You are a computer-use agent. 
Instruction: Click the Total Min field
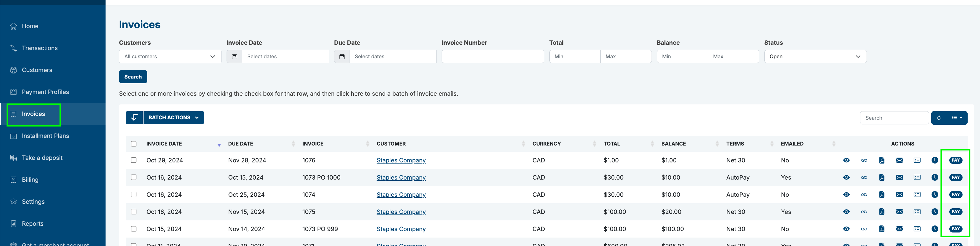575,57
